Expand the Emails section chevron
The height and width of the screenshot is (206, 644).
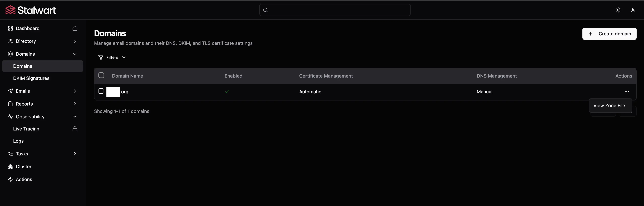(75, 91)
